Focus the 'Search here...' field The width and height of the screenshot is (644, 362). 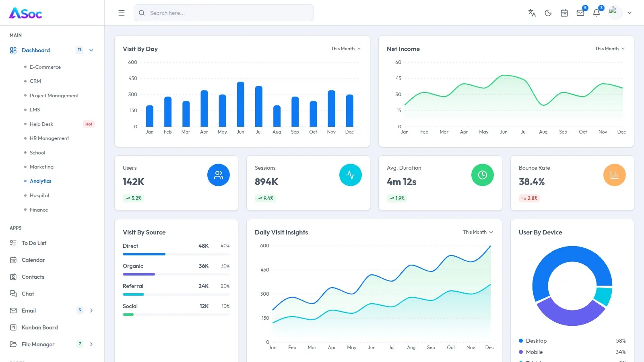tap(224, 13)
